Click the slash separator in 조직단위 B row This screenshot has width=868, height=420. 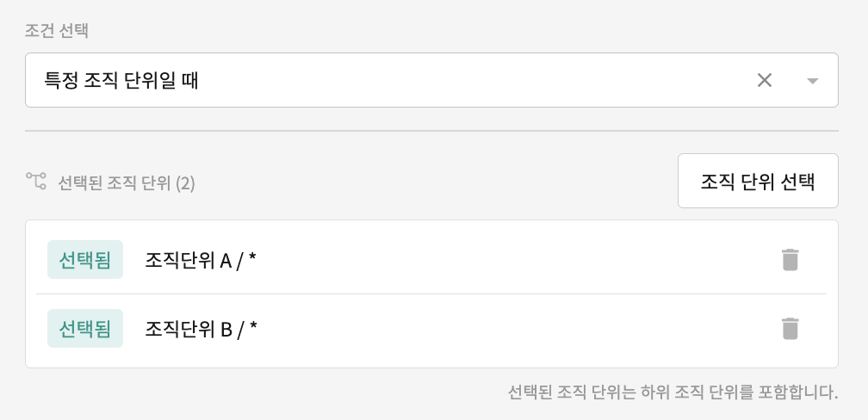pyautogui.click(x=240, y=329)
